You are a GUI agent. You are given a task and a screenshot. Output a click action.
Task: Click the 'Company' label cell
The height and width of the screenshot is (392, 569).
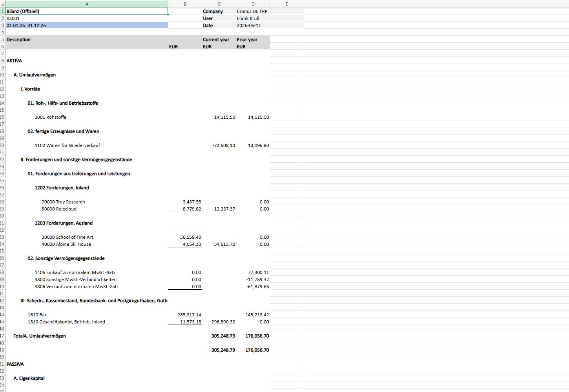coord(219,11)
